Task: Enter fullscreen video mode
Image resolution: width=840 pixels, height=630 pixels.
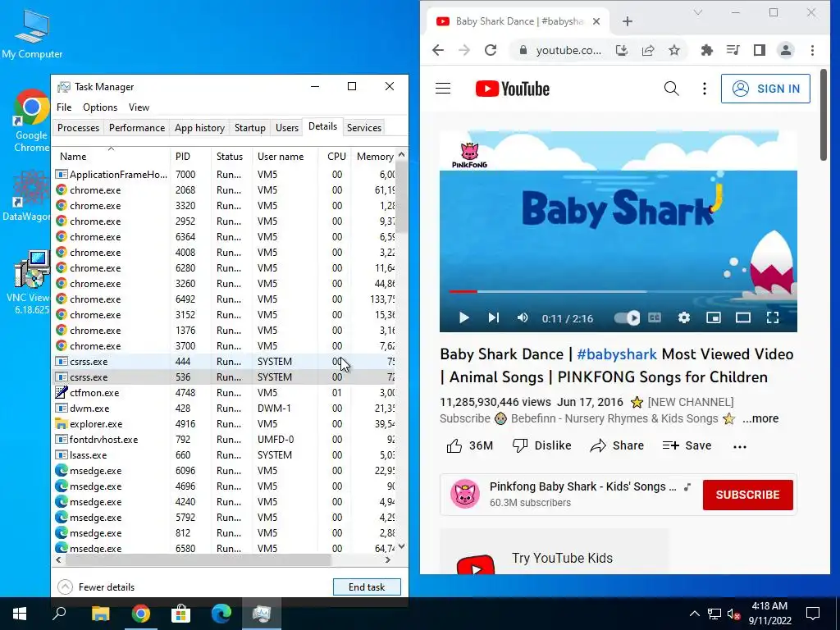Action: (x=772, y=318)
